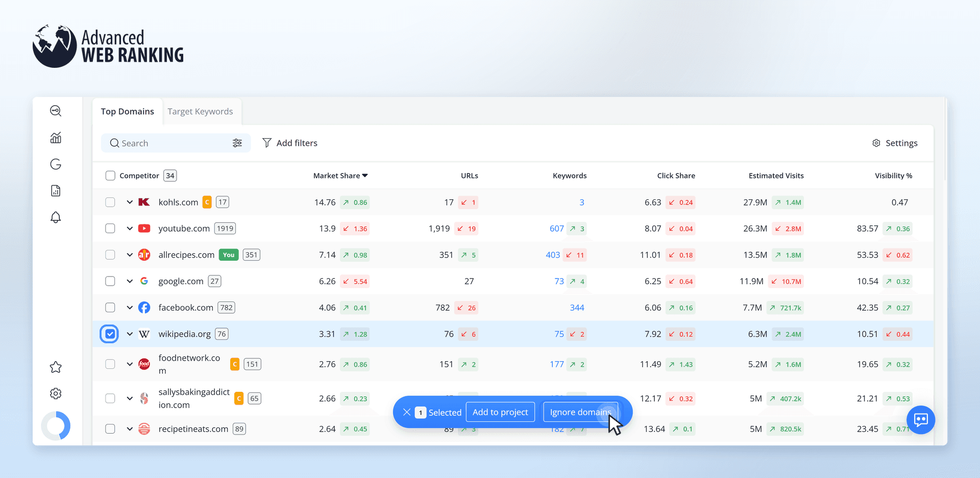Check the allrecipes.com row checkbox

coord(110,255)
